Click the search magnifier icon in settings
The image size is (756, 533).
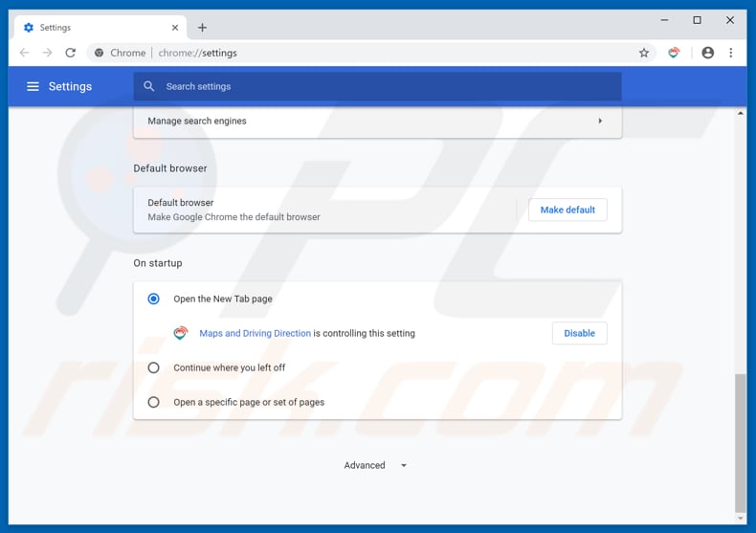pyautogui.click(x=149, y=86)
